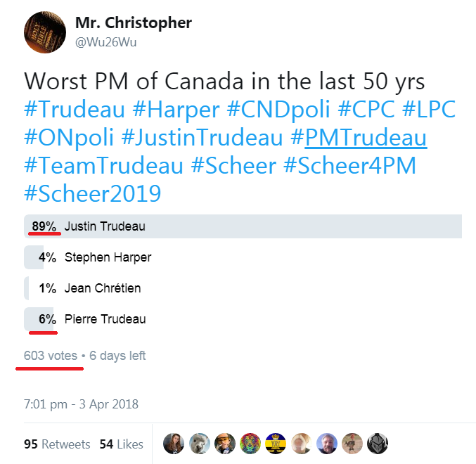The height and width of the screenshot is (464, 476).
Task: Open the alpaca avatar liker profile
Action: (199, 444)
